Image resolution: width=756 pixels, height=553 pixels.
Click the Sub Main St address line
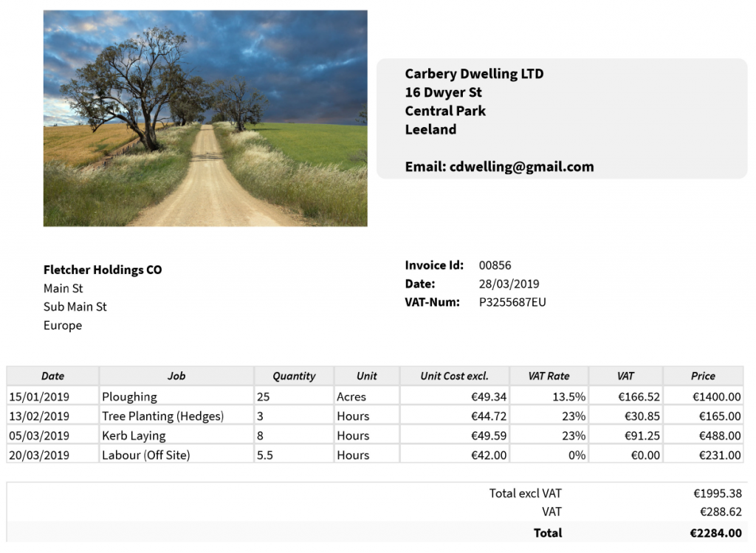click(75, 306)
